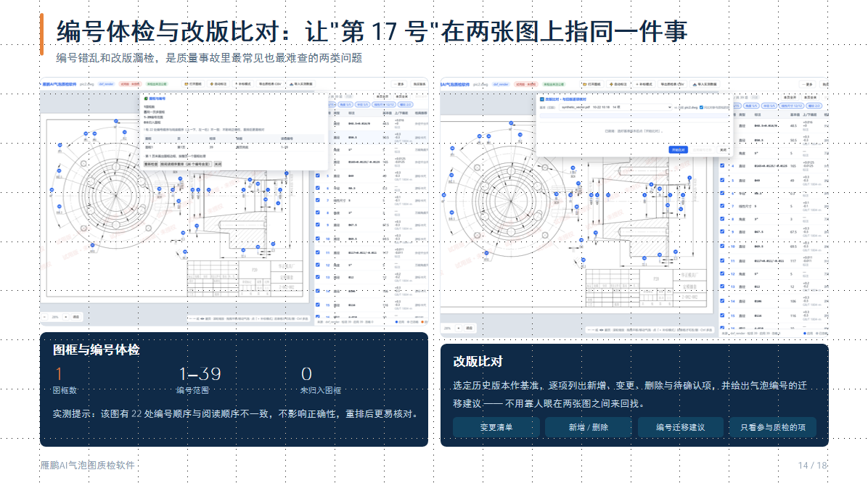Viewport: 868px width, 483px height.
Task: Toggle row 11 checkbox in right table
Action: (722, 260)
